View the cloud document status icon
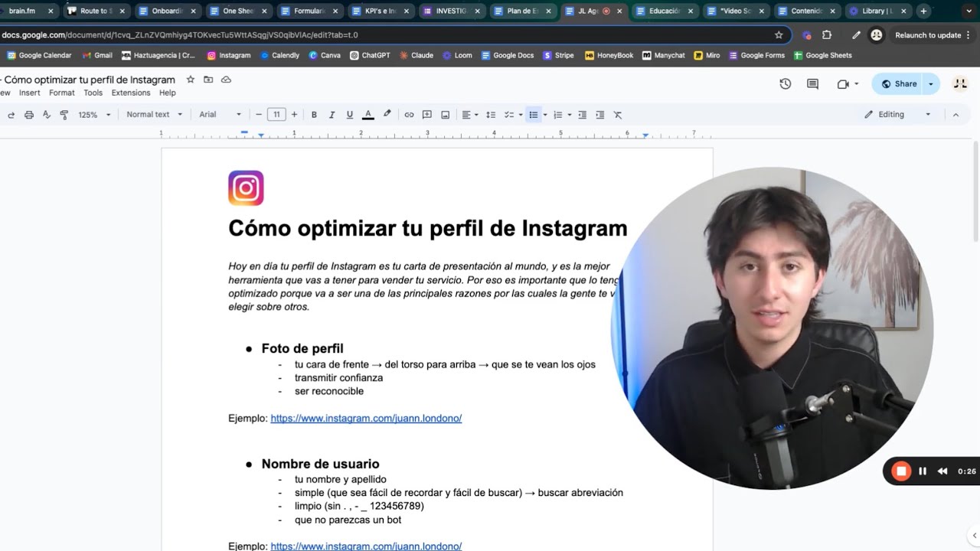980x551 pixels. click(x=226, y=80)
